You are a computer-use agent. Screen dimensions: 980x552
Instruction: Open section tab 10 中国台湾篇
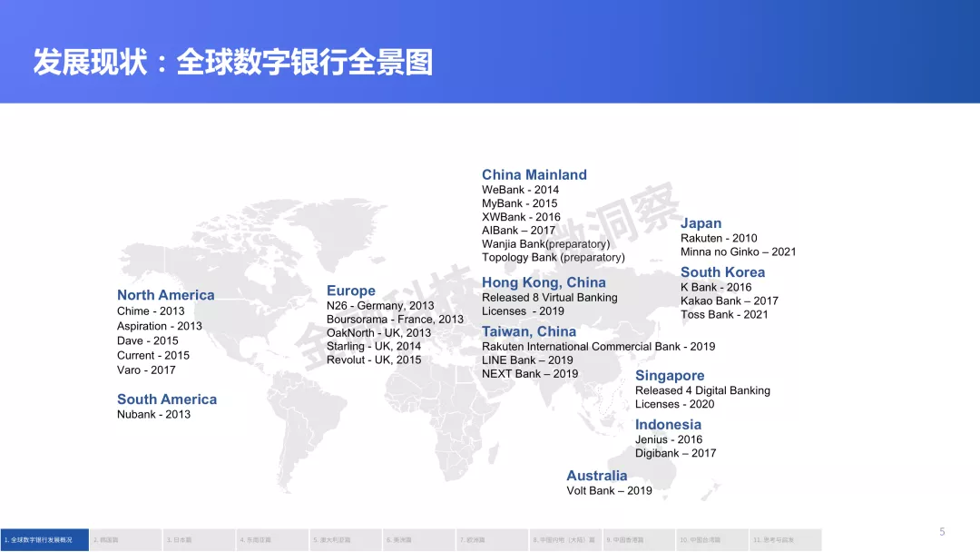[x=711, y=539]
